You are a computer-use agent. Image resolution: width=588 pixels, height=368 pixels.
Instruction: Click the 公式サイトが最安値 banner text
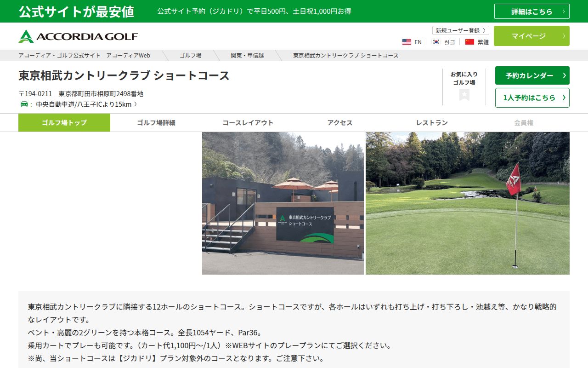click(x=76, y=11)
